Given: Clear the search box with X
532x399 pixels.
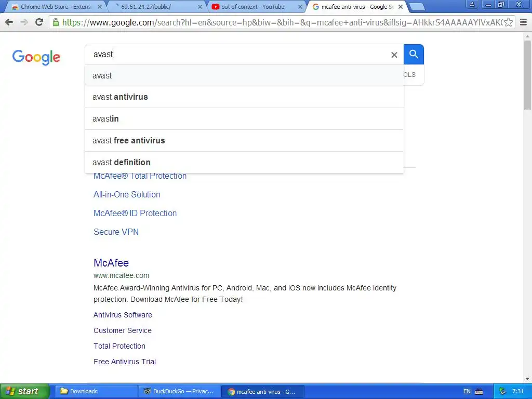Looking at the screenshot, I should [394, 55].
